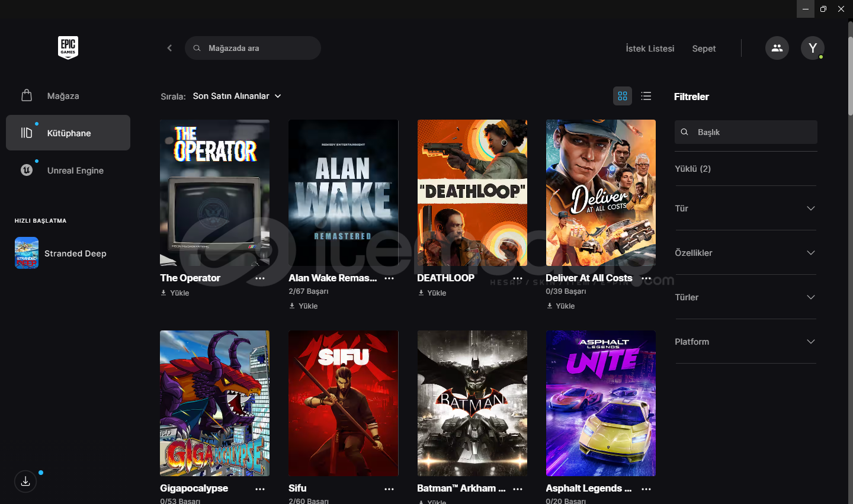Open more options for The Operator
This screenshot has height=504, width=853.
(x=260, y=278)
